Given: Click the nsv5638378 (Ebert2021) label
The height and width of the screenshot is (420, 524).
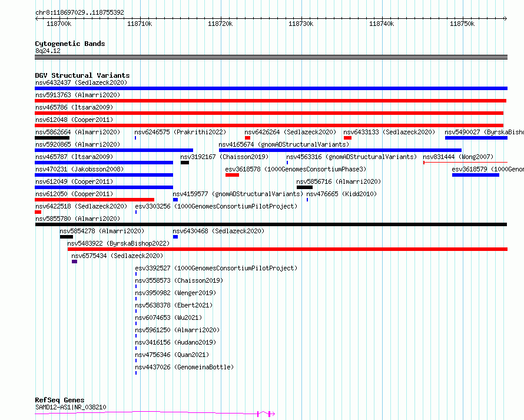Looking at the screenshot, I should [174, 305].
